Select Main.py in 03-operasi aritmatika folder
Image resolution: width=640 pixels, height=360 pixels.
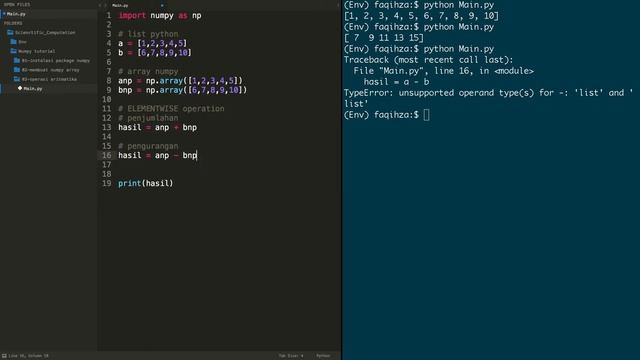pos(33,89)
